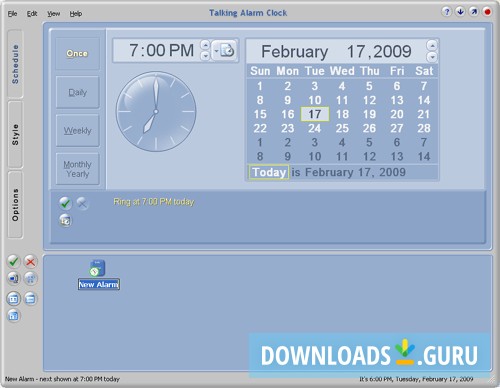This screenshot has width=500, height=388.
Task: Select February 28 in the calendar
Action: tap(424, 128)
